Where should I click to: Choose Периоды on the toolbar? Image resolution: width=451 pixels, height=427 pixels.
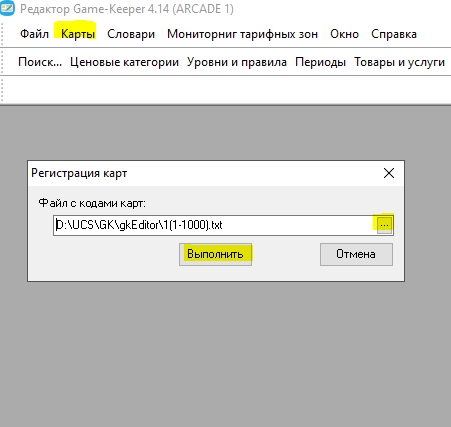click(320, 62)
